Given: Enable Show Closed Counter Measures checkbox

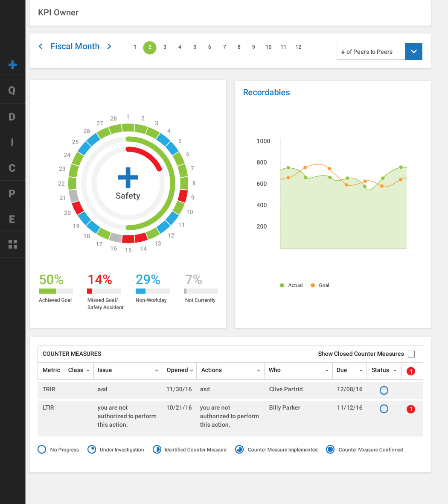Looking at the screenshot, I should [411, 354].
